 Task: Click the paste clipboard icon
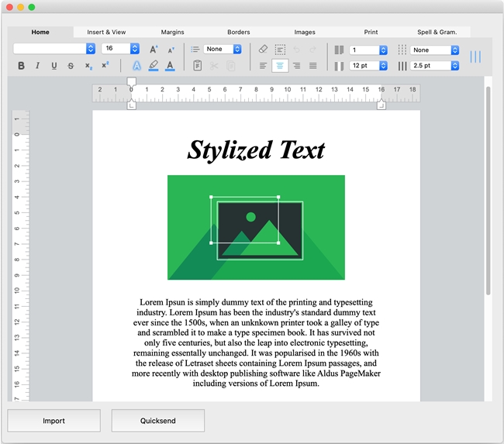pyautogui.click(x=197, y=66)
